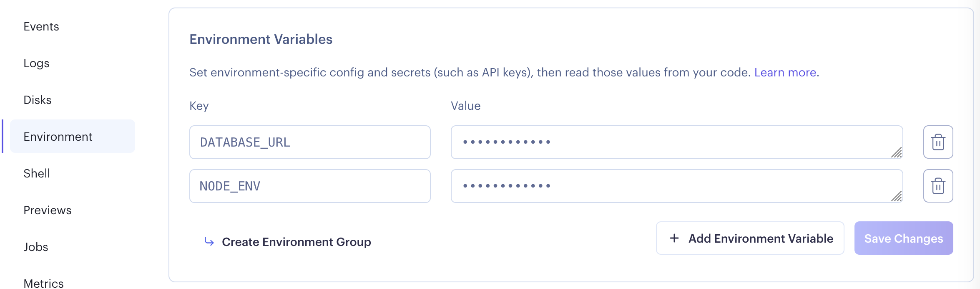Image resolution: width=980 pixels, height=289 pixels.
Task: Open the Logs section in sidebar
Action: 36,63
